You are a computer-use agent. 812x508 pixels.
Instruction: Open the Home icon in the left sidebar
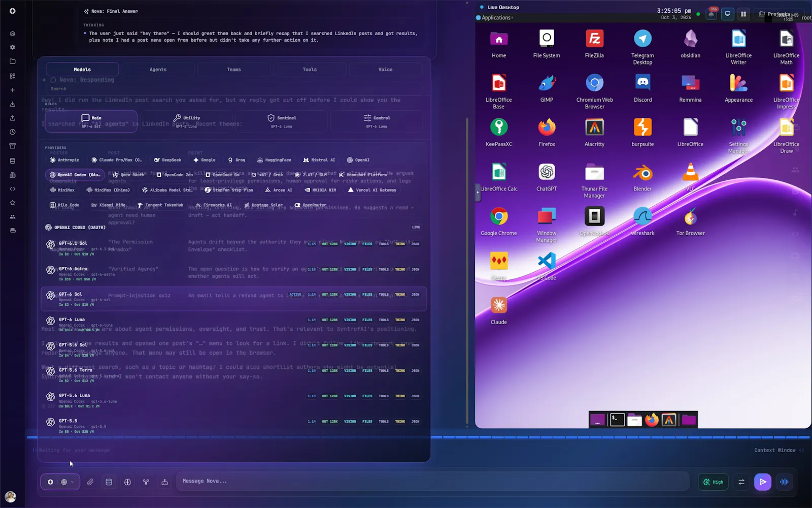(13, 34)
